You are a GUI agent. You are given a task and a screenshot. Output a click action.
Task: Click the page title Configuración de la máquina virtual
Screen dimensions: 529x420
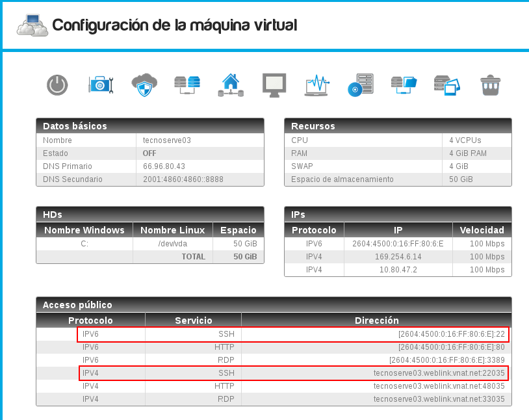click(174, 25)
